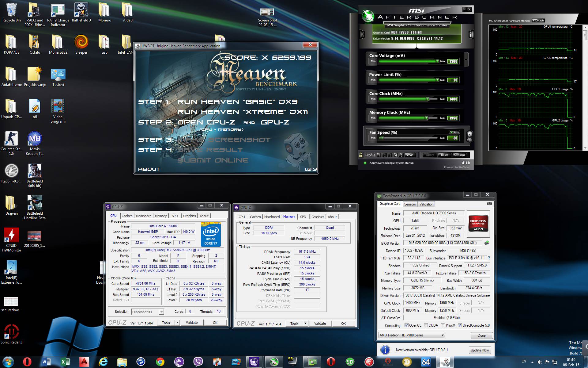Screen dimensions: 588x368
Task: Open Google Chrome from taskbar
Action: pos(160,362)
